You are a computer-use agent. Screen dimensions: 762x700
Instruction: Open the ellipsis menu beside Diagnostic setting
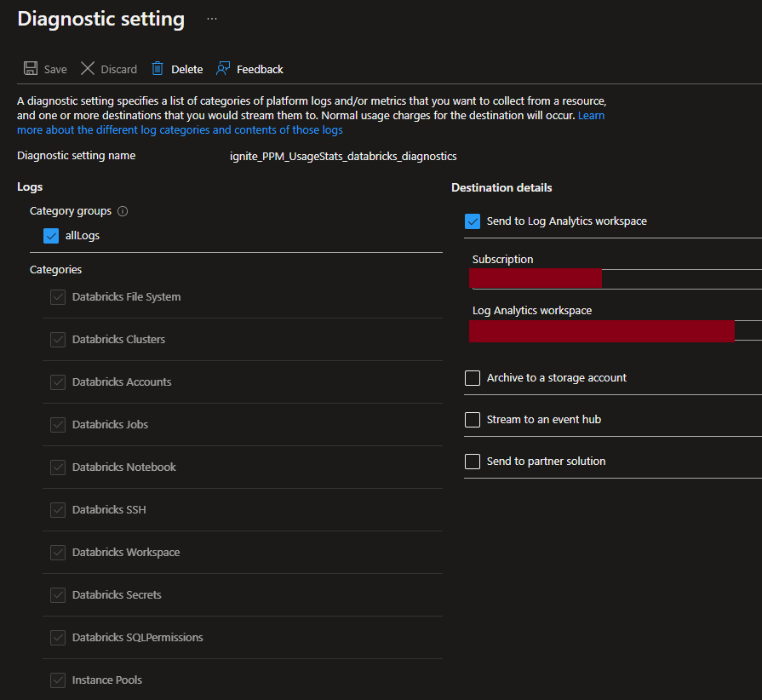(212, 19)
